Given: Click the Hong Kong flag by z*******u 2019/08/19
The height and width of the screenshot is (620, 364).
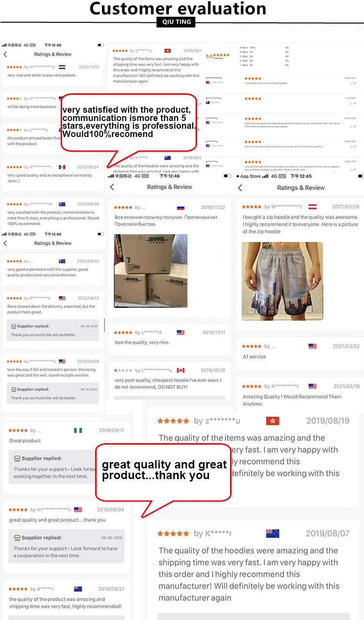Looking at the screenshot, I should [272, 421].
